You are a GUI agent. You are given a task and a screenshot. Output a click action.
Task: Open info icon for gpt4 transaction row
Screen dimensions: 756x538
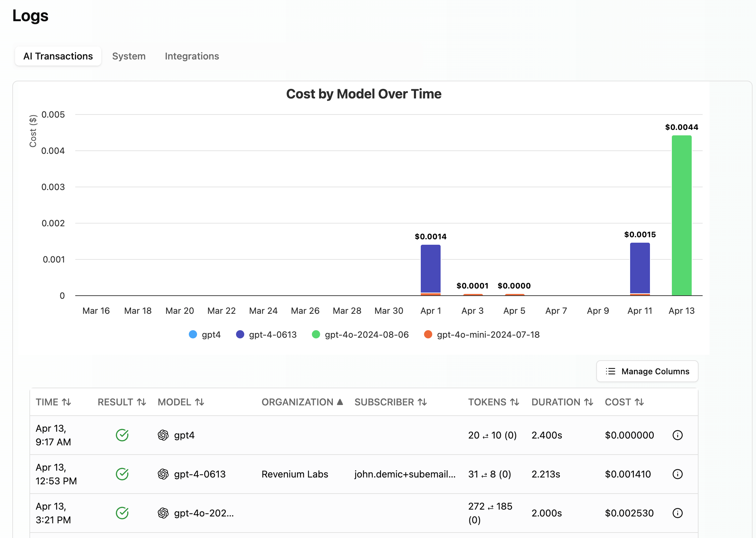point(677,435)
